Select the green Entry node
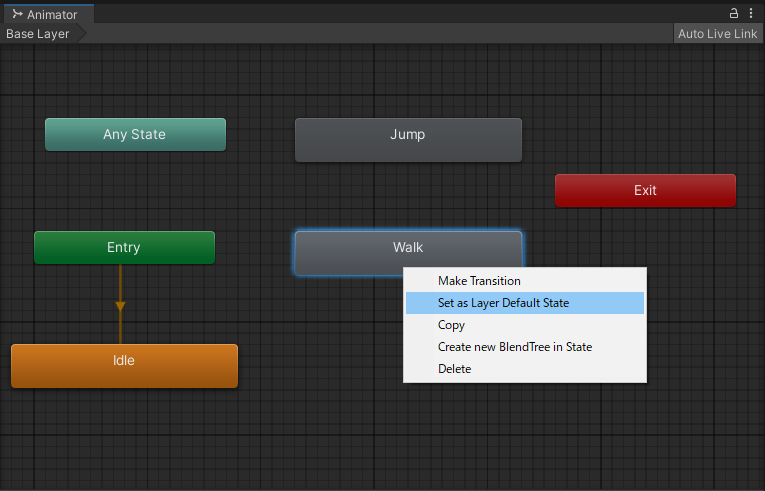Screen dimensions: 765x491 [124, 247]
